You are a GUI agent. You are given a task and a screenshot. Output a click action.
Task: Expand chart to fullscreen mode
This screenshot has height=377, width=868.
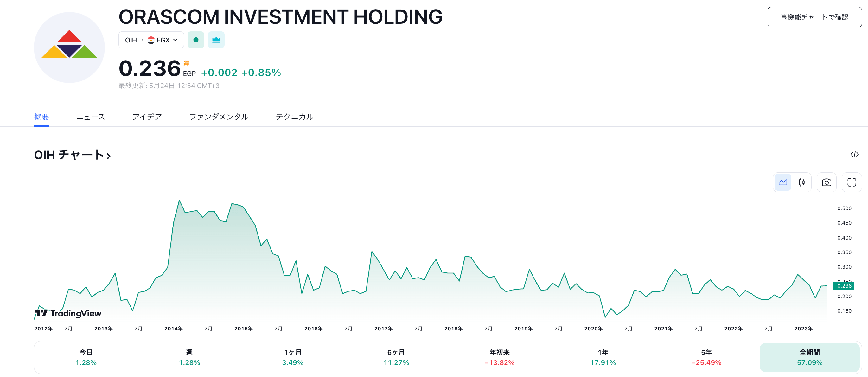(x=852, y=182)
